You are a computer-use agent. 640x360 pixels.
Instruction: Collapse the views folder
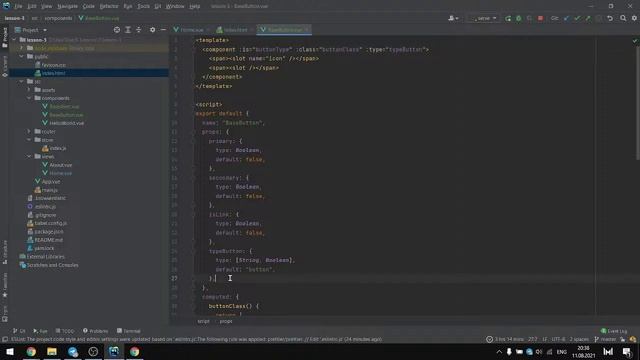point(29,156)
